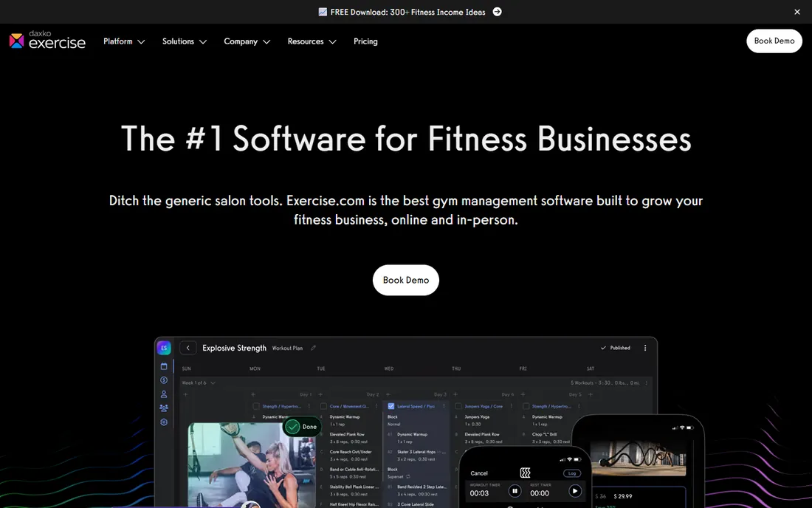Select the calendar icon in the sidebar
Screen dimensions: 812x508
click(x=164, y=366)
